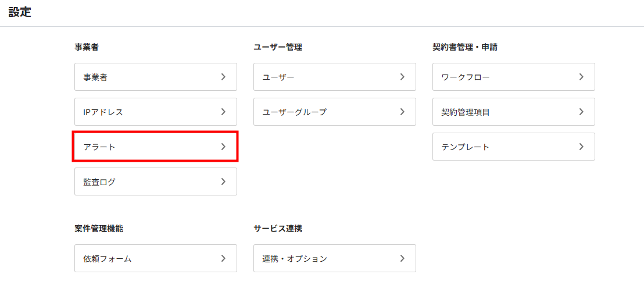
Task: Click the chevron arrow beside 契約管理項目
Action: pyautogui.click(x=581, y=112)
